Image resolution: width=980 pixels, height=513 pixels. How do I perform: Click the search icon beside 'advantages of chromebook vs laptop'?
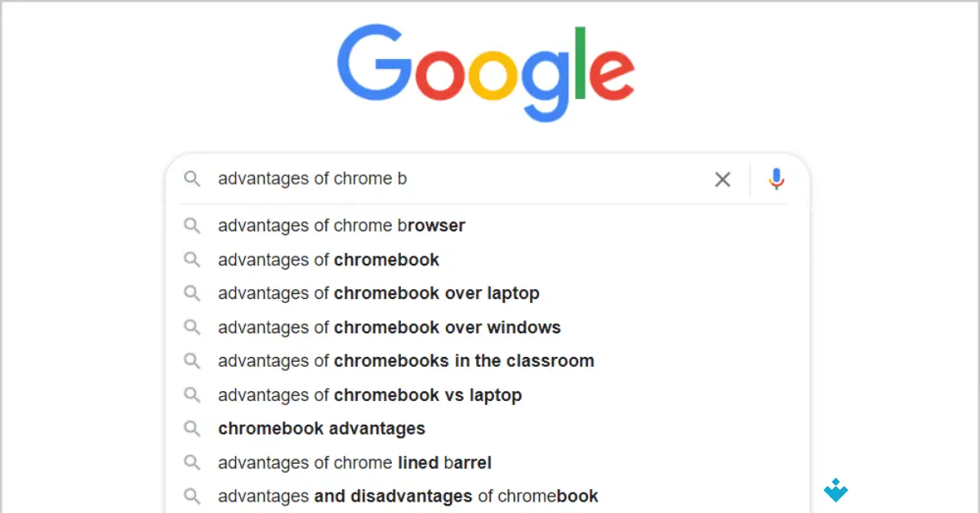click(193, 395)
